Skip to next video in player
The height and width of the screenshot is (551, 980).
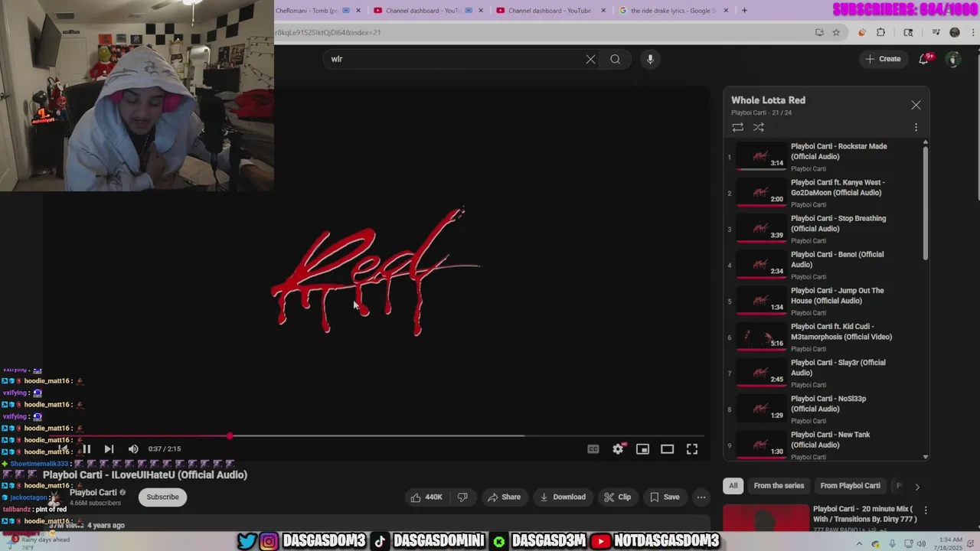[109, 449]
